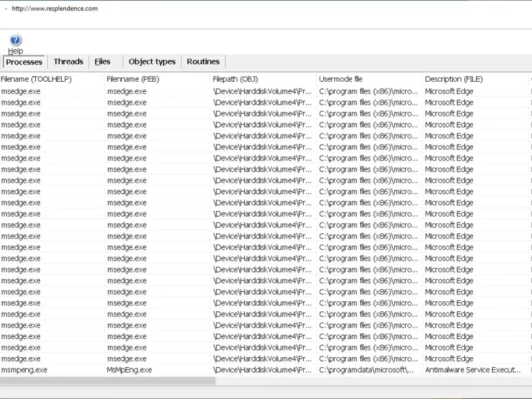Switch to the Threads tab
The image size is (532, 399).
point(68,62)
